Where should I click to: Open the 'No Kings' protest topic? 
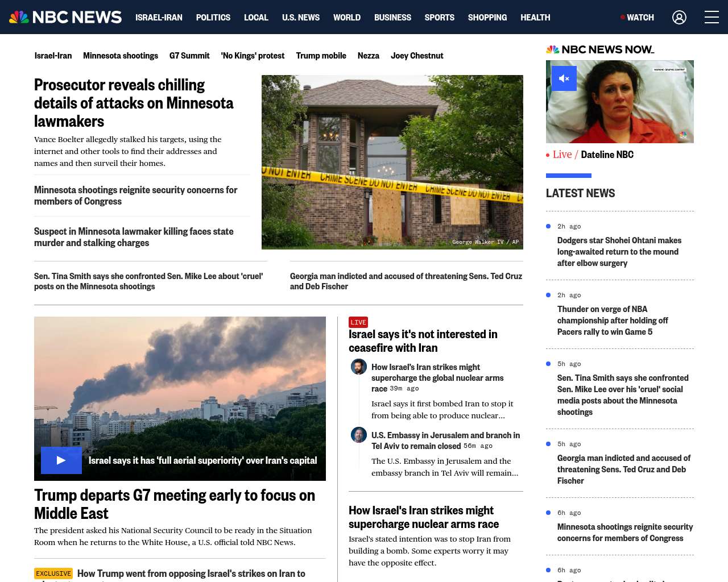(x=253, y=56)
